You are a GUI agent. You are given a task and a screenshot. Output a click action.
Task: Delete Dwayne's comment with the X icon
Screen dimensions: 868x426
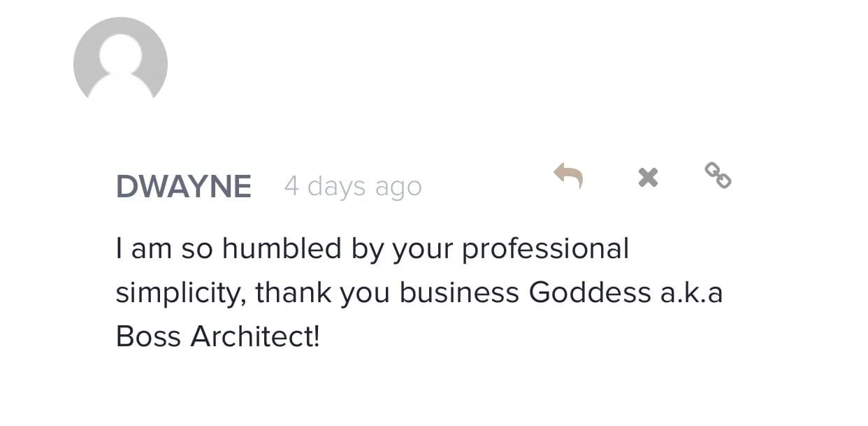click(x=648, y=178)
